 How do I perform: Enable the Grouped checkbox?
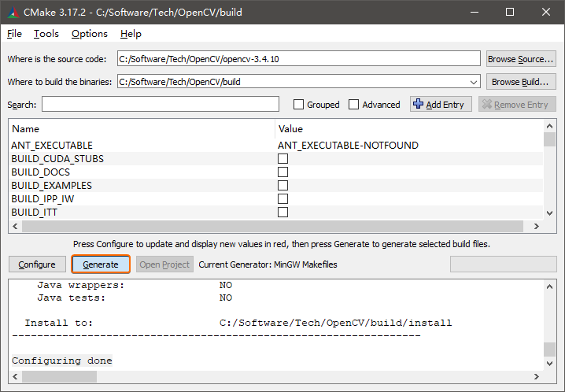pos(298,105)
